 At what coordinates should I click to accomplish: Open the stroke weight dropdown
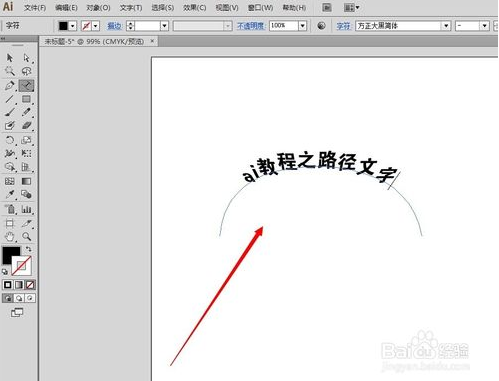pos(164,26)
